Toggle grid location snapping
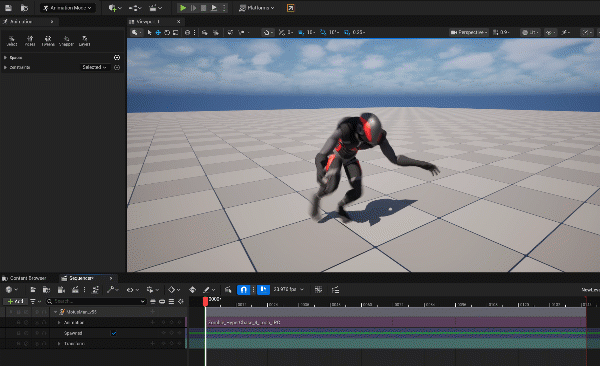The height and width of the screenshot is (366, 600). click(301, 33)
